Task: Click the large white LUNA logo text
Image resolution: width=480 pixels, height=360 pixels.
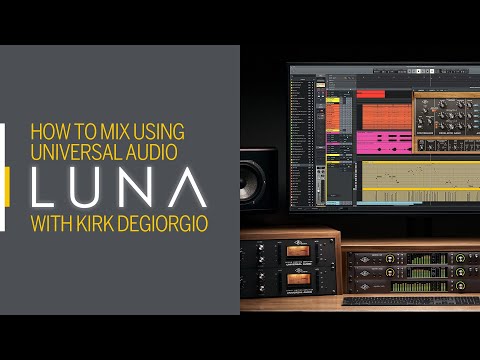Action: 119,187
